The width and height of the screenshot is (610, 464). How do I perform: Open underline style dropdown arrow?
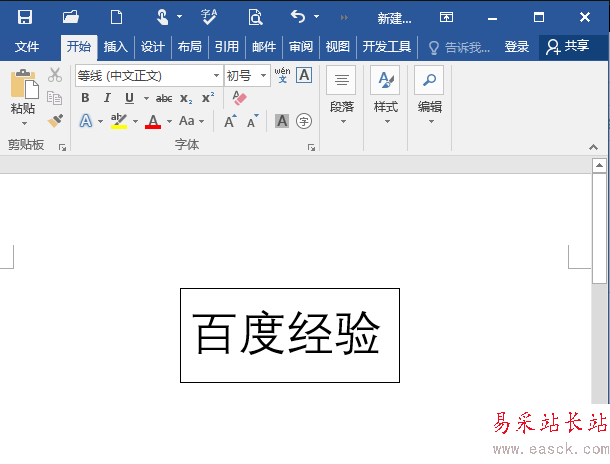pos(146,98)
